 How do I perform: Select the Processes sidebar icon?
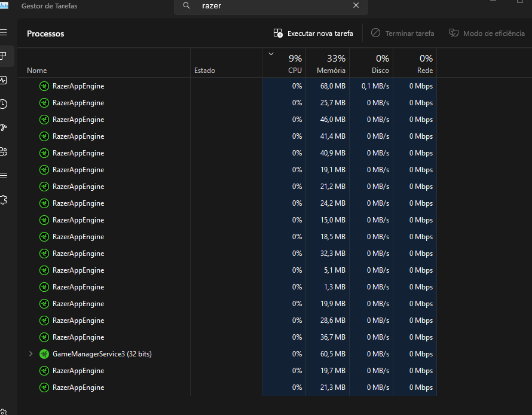click(x=4, y=56)
